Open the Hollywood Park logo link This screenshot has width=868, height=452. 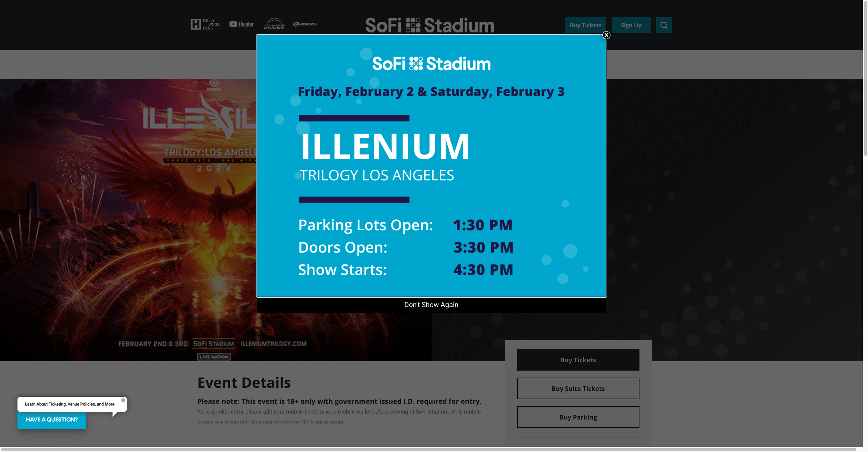pos(205,24)
